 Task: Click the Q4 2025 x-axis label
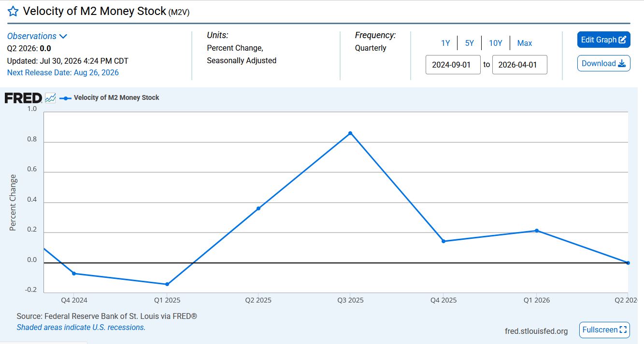click(x=444, y=300)
